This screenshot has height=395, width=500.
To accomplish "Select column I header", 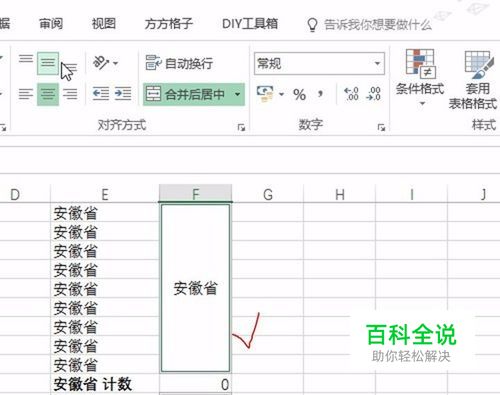I will 411,194.
